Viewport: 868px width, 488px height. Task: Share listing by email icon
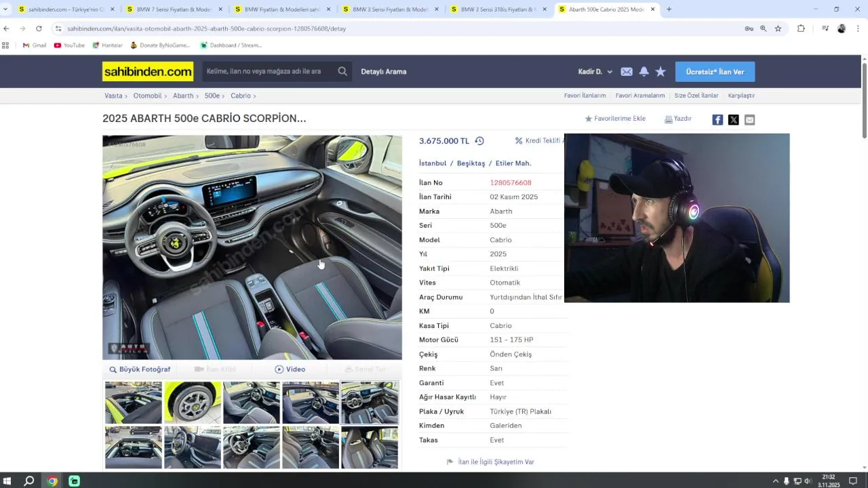pos(749,120)
